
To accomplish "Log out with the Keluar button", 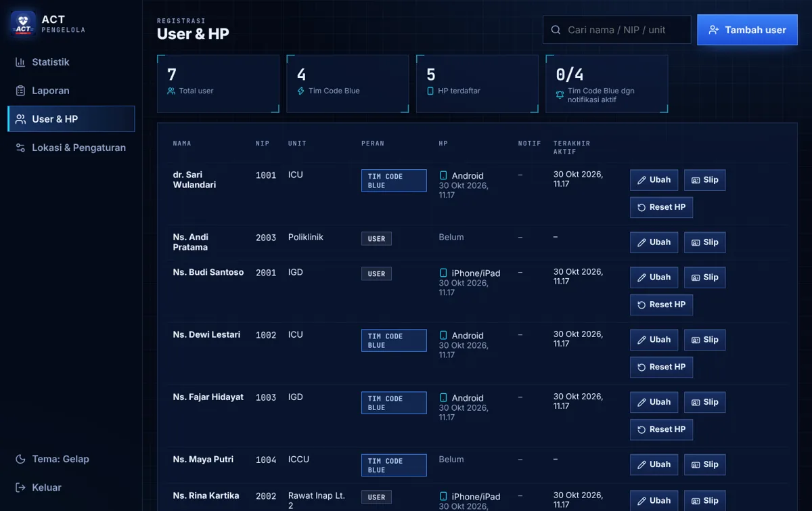I will (x=71, y=487).
